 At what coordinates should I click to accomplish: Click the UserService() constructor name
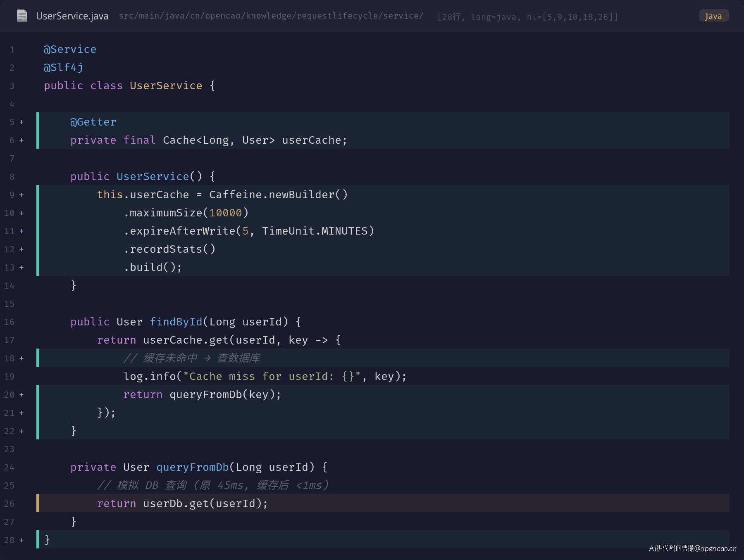[x=153, y=177]
